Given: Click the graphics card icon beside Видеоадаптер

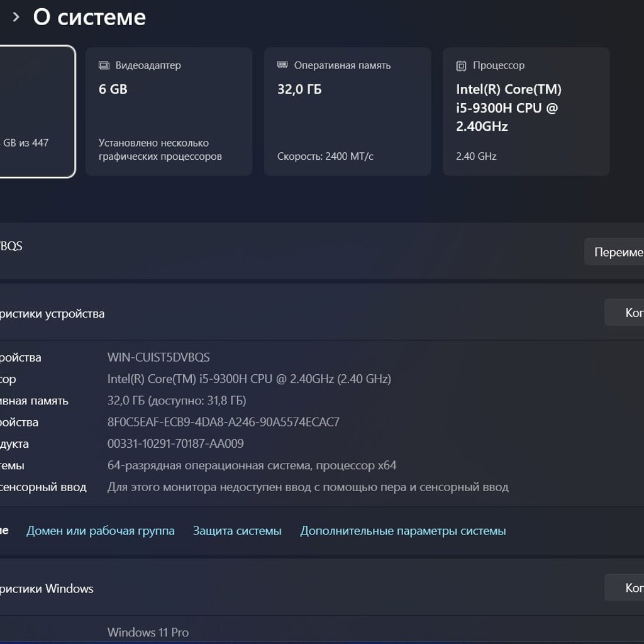Looking at the screenshot, I should [104, 65].
